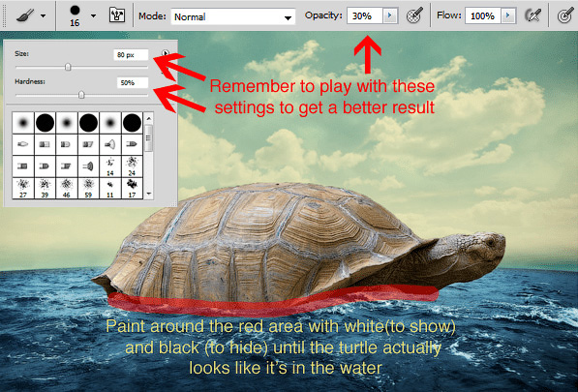Open the Mode dropdown set to Normal
Image resolution: width=578 pixels, height=392 pixels.
pos(233,17)
